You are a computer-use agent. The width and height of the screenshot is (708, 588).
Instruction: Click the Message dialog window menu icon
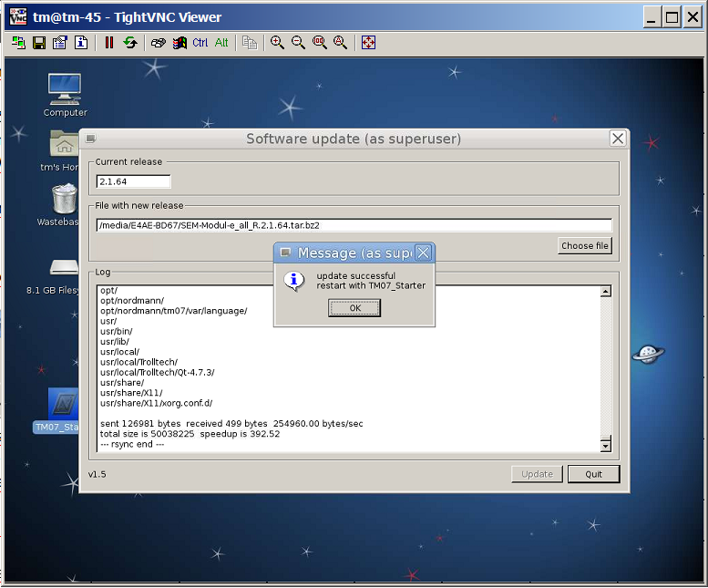[x=285, y=253]
